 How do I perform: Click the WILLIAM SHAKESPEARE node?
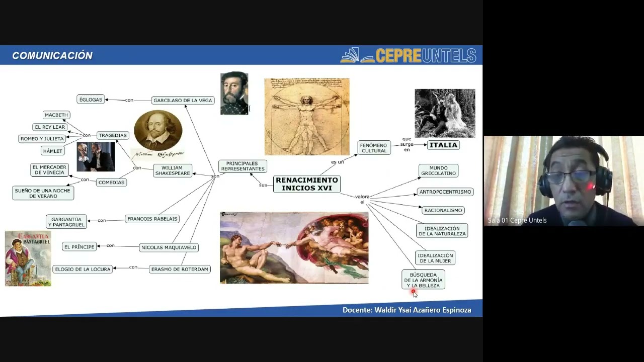click(x=173, y=170)
